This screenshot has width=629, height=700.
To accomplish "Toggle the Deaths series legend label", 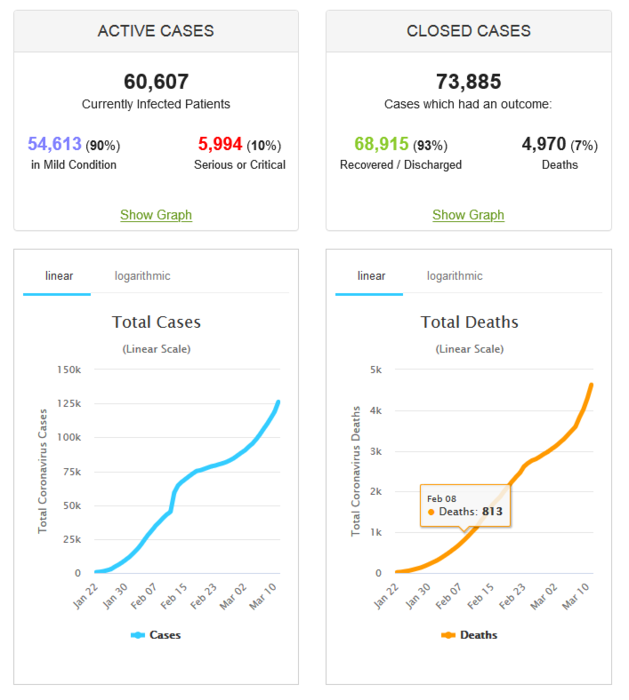I will pyautogui.click(x=479, y=635).
